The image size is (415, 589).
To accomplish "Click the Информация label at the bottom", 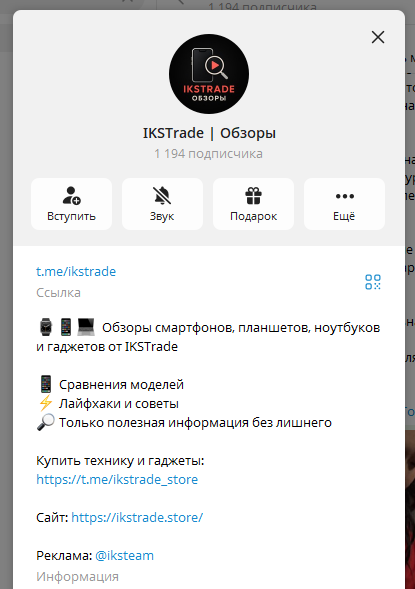I will (77, 577).
